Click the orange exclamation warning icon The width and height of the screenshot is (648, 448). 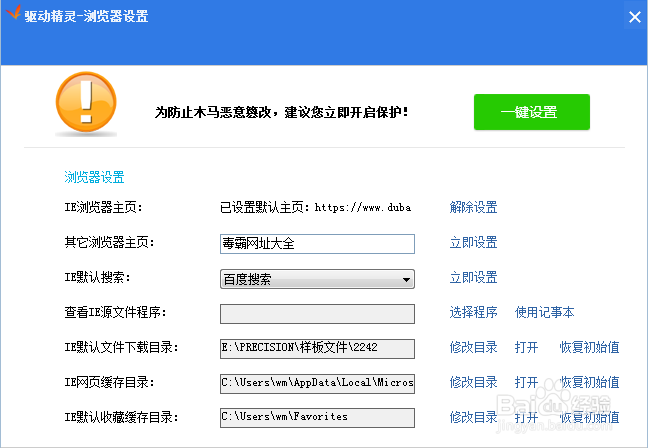point(86,102)
